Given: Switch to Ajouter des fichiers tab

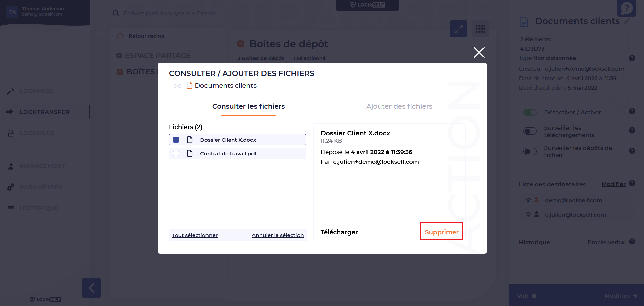Looking at the screenshot, I should [x=399, y=106].
